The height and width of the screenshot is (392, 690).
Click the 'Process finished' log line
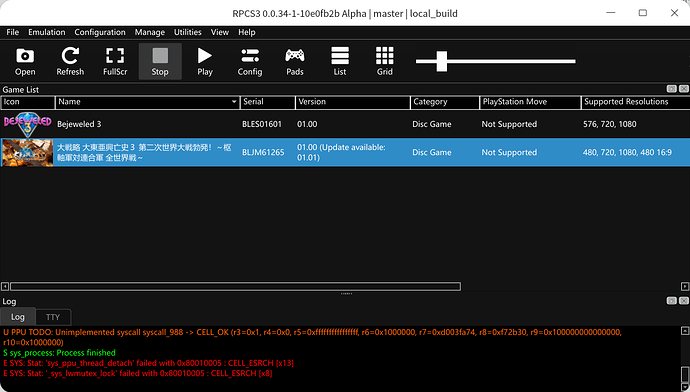(59, 353)
